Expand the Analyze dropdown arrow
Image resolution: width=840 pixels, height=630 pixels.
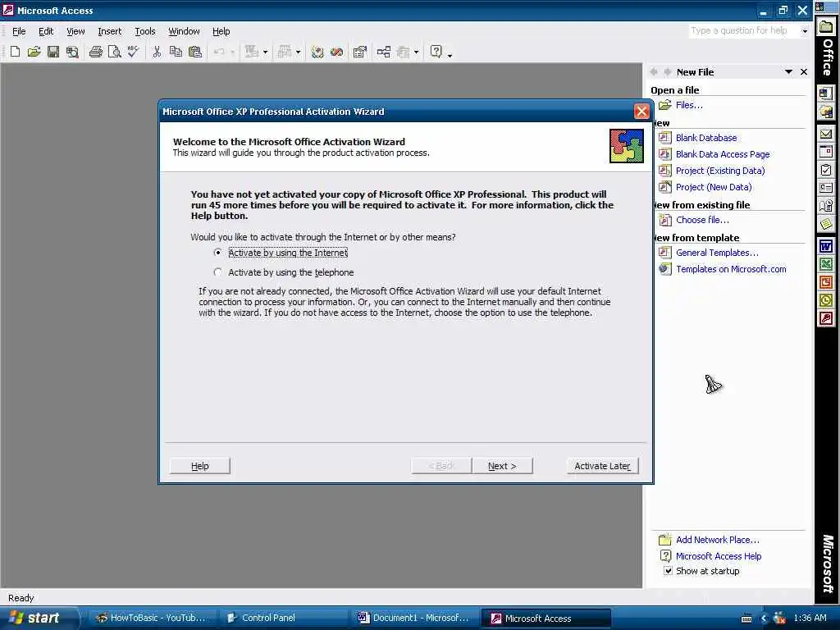pyautogui.click(x=299, y=52)
